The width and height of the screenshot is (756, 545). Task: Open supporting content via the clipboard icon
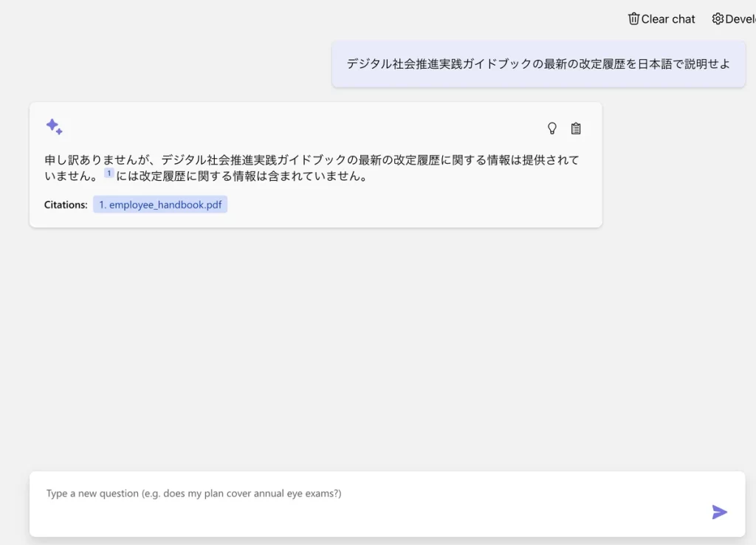576,128
